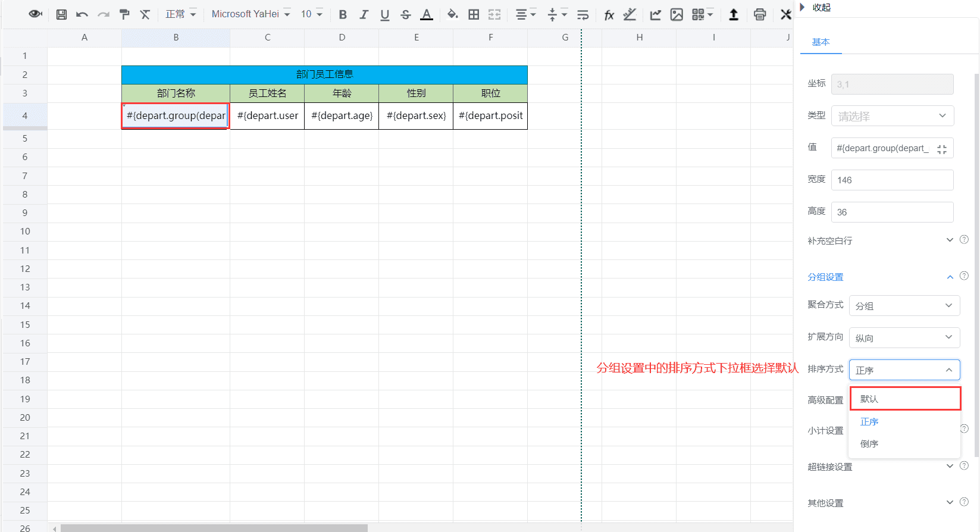The height and width of the screenshot is (532, 980).
Task: Show help for 其他设置
Action: pyautogui.click(x=965, y=502)
